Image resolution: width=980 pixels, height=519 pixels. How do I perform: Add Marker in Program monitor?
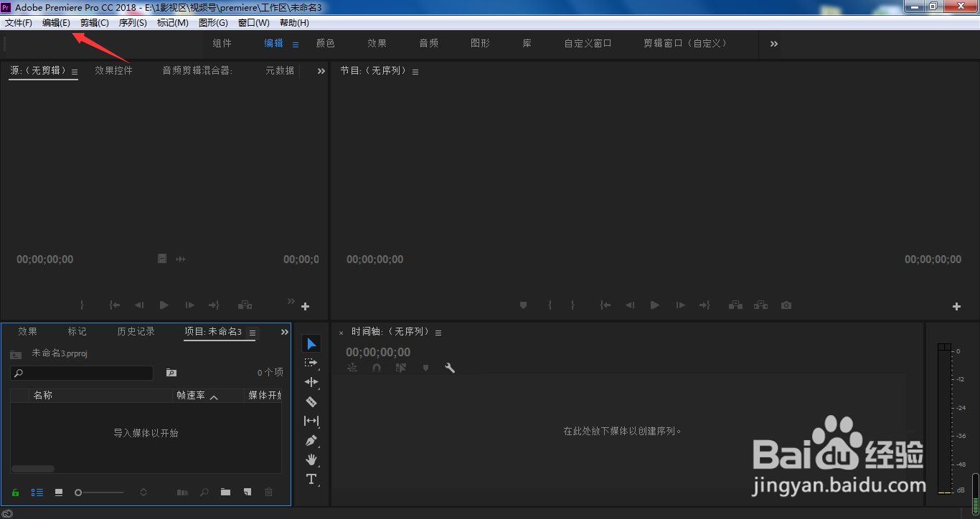coord(523,305)
